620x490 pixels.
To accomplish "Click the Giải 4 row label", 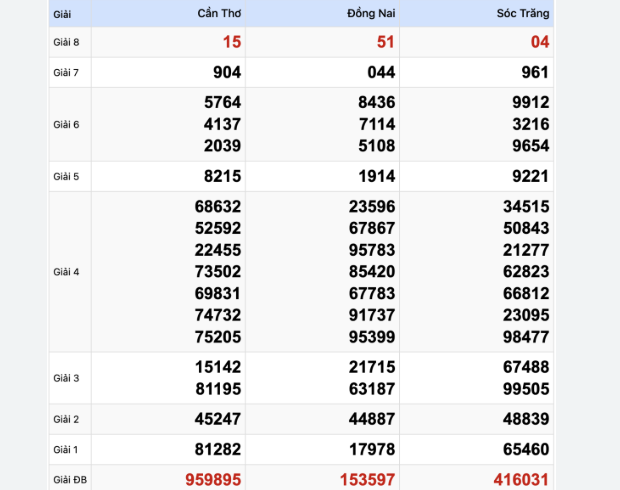I will coord(65,272).
